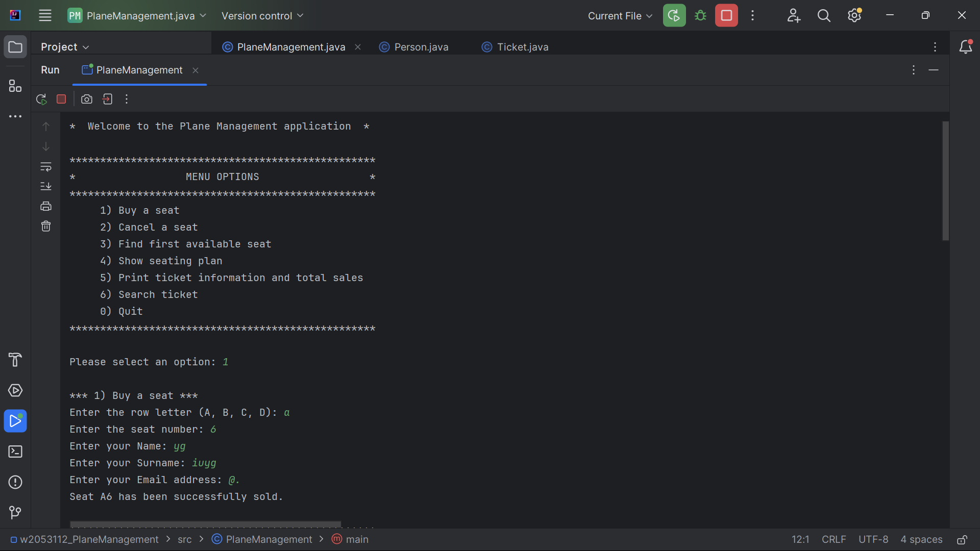Expand the PlaneManagement.java project dropdown
This screenshot has width=980, height=551.
click(x=137, y=16)
